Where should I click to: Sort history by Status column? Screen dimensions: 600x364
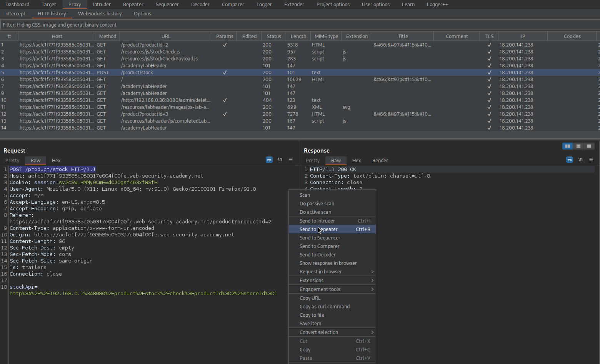(x=274, y=36)
